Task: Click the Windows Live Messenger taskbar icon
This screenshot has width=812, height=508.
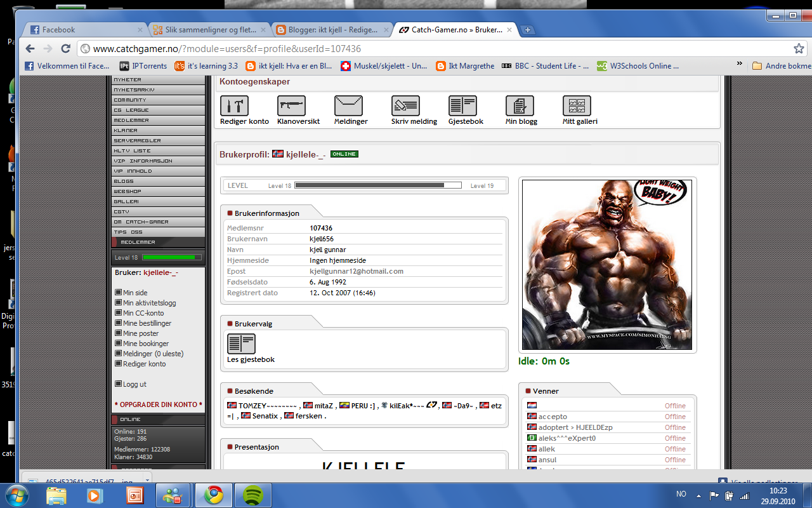Action: pos(173,495)
